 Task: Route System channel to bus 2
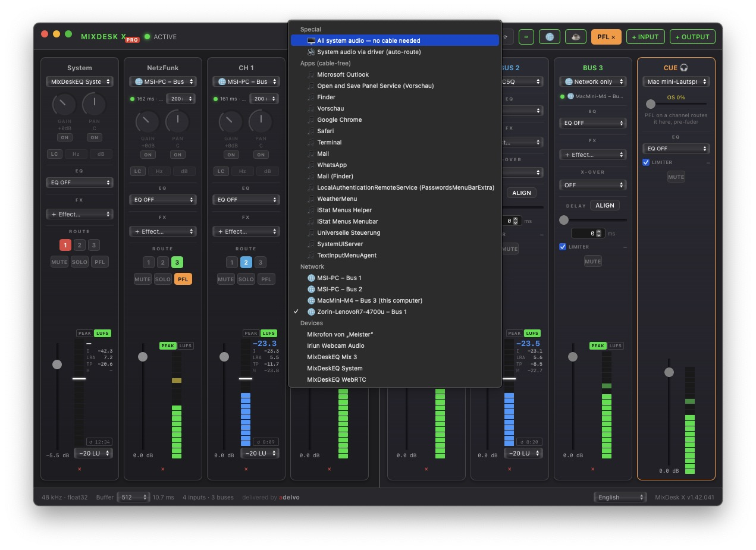pyautogui.click(x=80, y=245)
